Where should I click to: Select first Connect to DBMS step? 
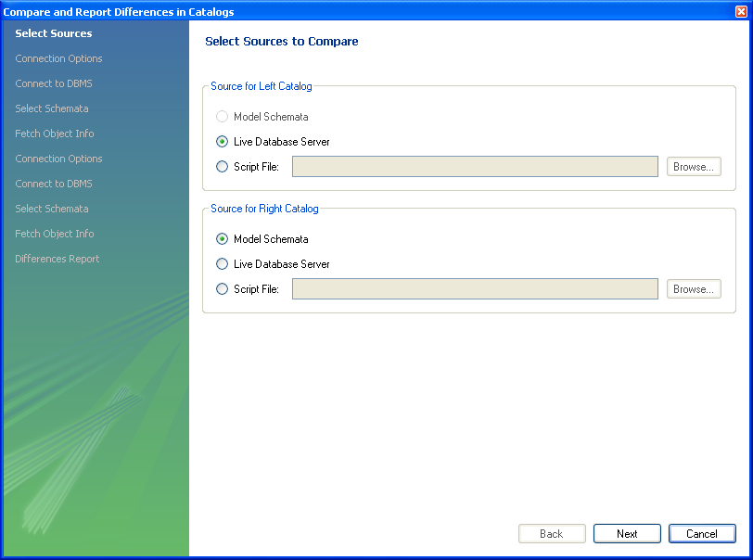coord(54,83)
